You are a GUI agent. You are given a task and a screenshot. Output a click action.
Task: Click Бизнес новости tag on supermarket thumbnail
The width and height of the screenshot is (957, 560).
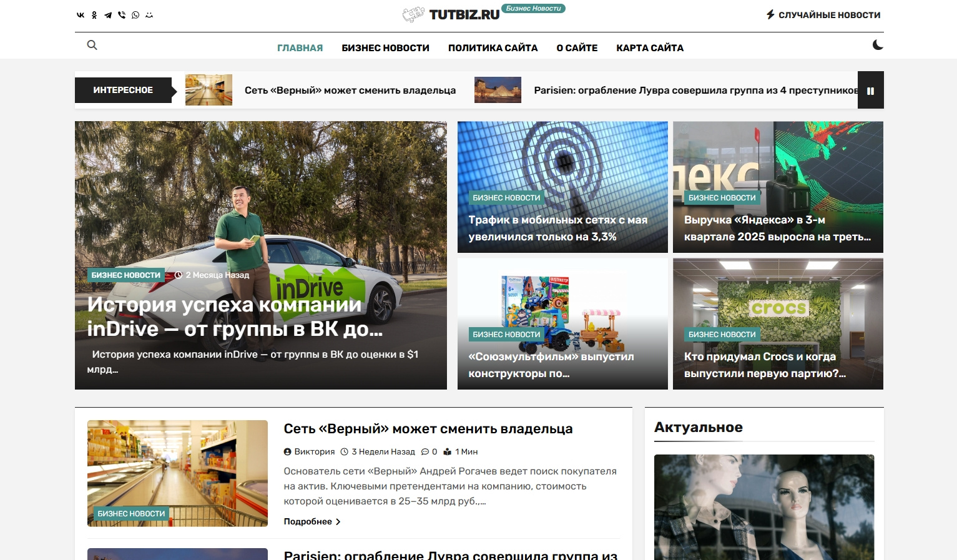point(132,514)
